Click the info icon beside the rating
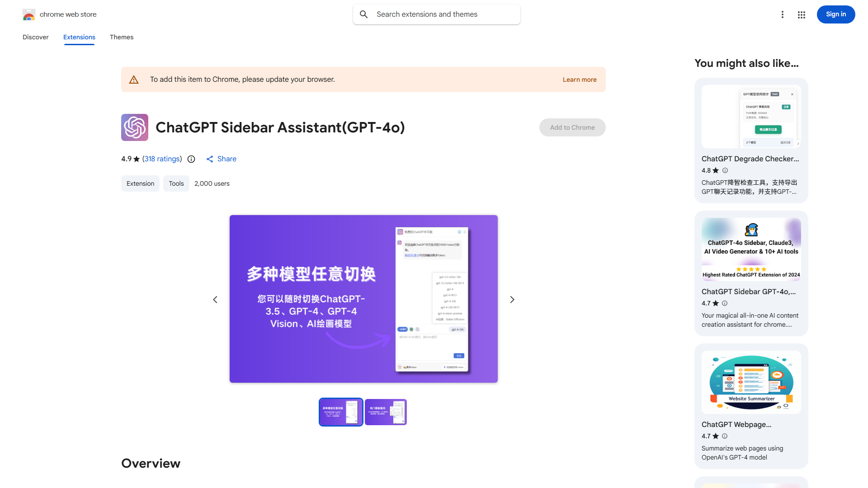The image size is (868, 488). 191,159
